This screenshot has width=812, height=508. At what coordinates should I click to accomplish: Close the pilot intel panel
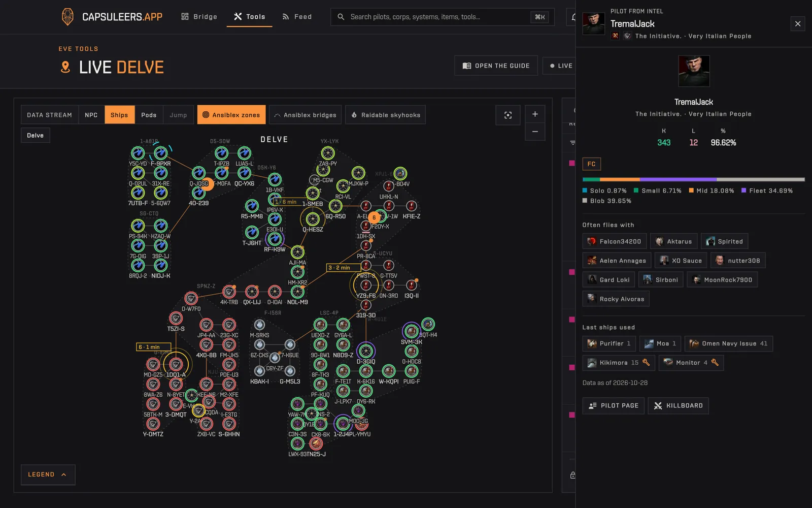coord(798,24)
